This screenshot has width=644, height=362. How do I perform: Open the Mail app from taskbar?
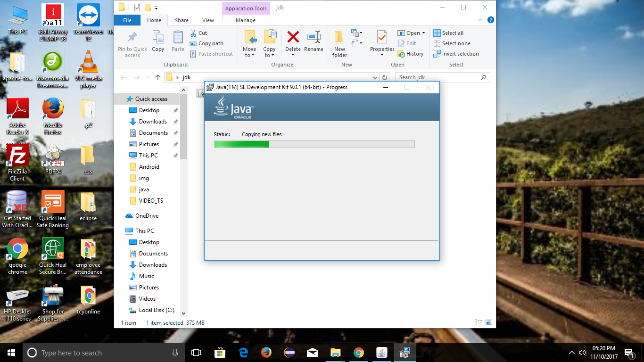pyautogui.click(x=313, y=353)
